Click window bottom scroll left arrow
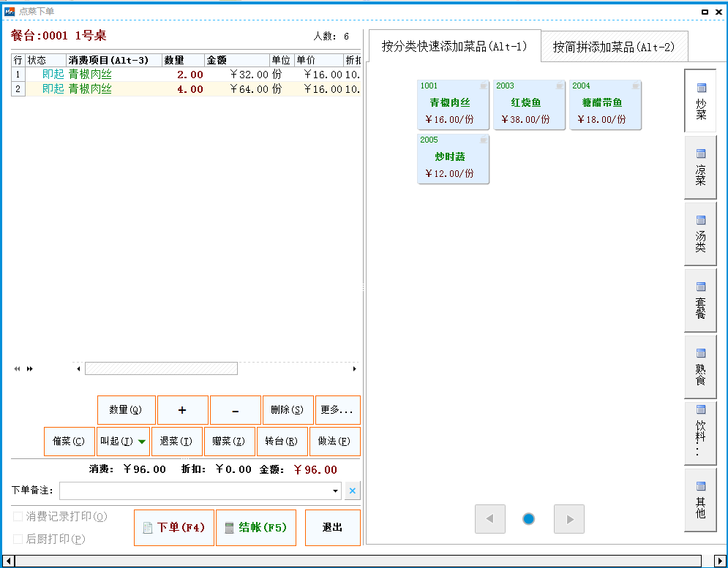Image resolution: width=728 pixels, height=568 pixels. coord(8,561)
